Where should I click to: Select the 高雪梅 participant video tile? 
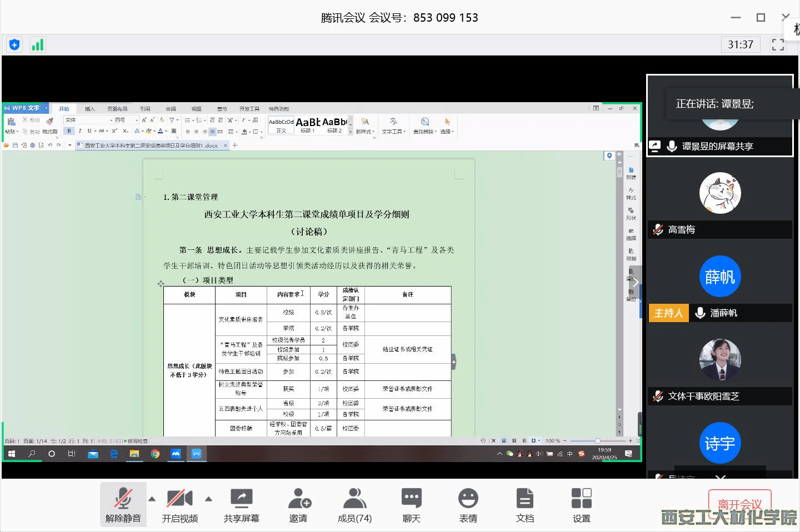pyautogui.click(x=720, y=200)
